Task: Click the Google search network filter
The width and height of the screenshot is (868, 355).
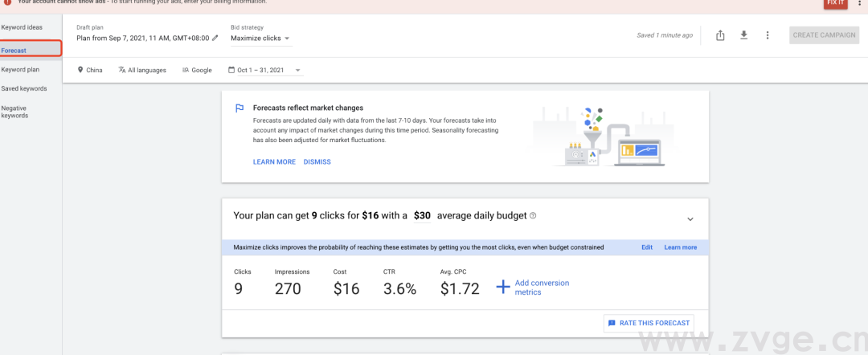Action: pos(197,70)
